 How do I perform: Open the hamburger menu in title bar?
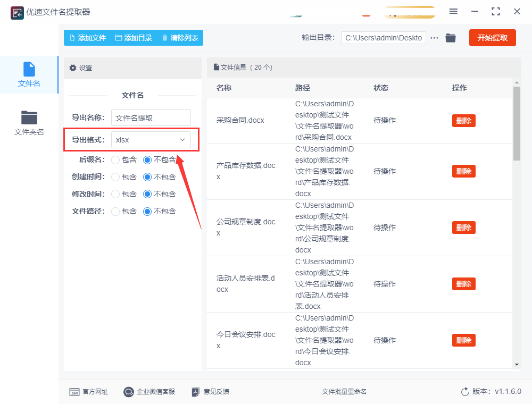click(453, 11)
